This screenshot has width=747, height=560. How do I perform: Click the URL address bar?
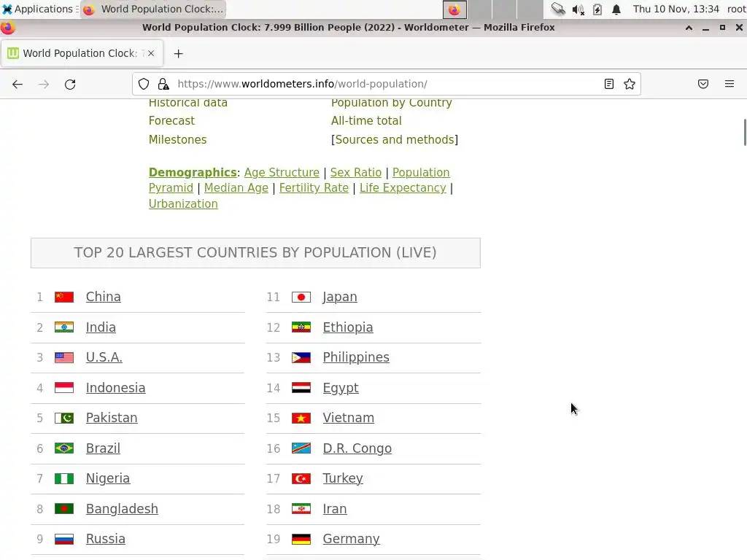(386, 85)
